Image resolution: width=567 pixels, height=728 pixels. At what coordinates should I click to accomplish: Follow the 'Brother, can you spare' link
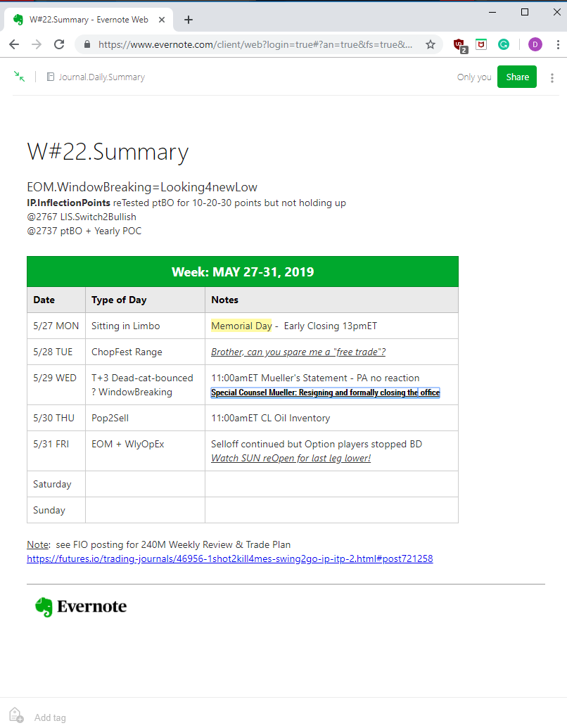tap(298, 352)
